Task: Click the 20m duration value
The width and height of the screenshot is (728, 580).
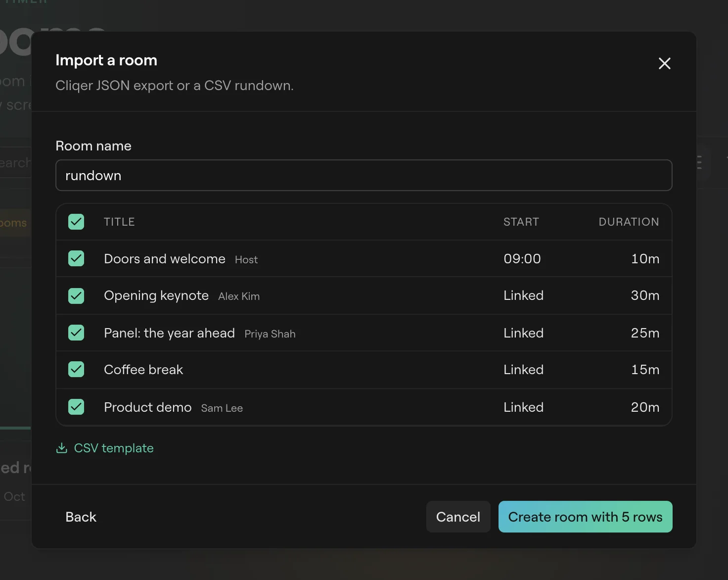Action: tap(645, 407)
